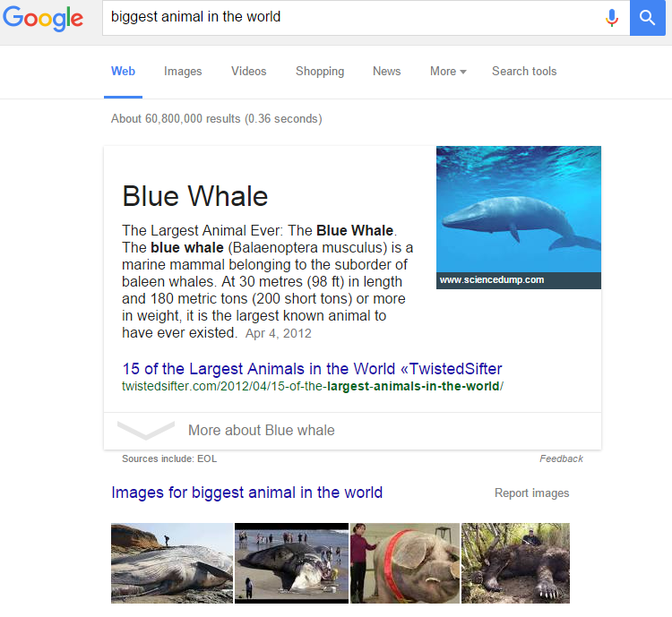Open the large bear thumbnail
Viewport: 672px width, 617px height.
pyautogui.click(x=515, y=563)
